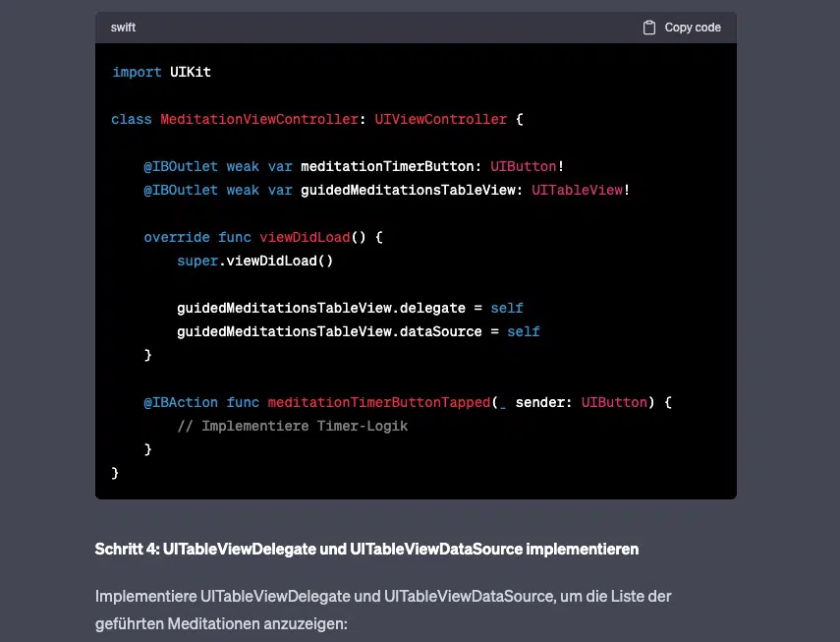
Task: Click the 'import UIKit' code line
Action: (x=161, y=72)
